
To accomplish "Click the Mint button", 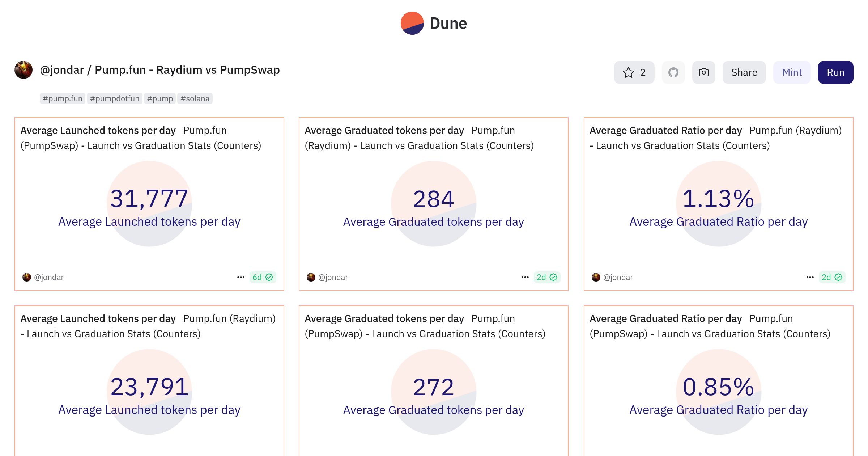I will point(792,72).
